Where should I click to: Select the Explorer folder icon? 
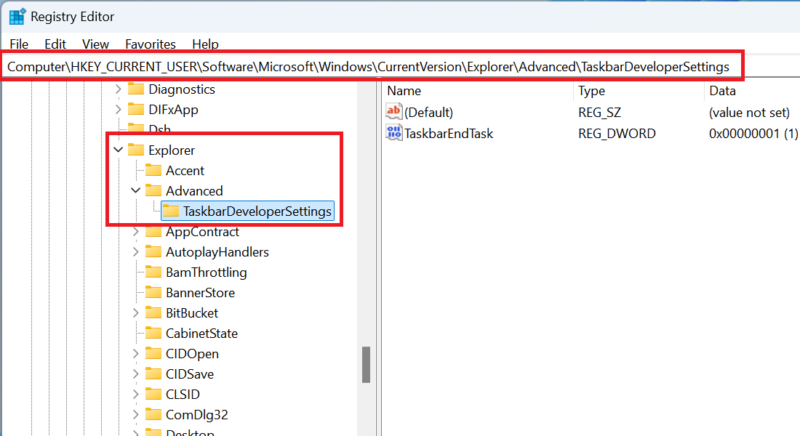click(x=136, y=150)
